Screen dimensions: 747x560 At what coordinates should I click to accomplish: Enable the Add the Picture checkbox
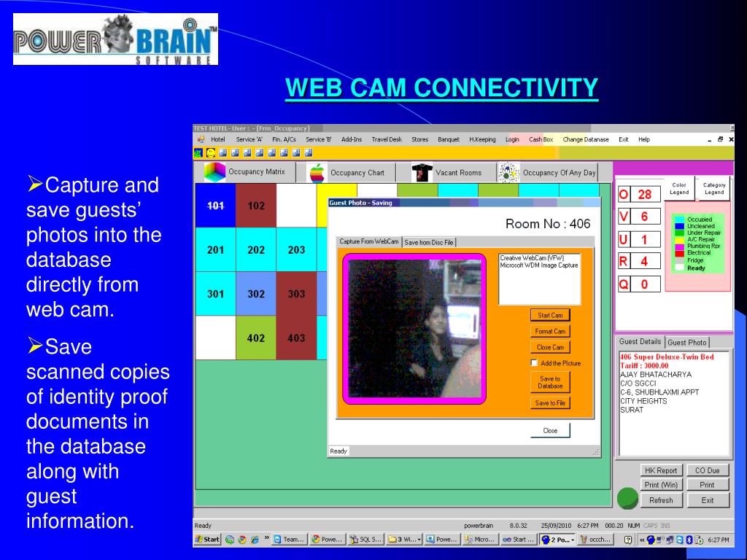pos(535,363)
